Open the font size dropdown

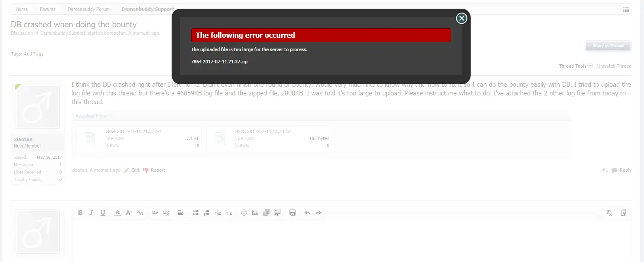129,213
